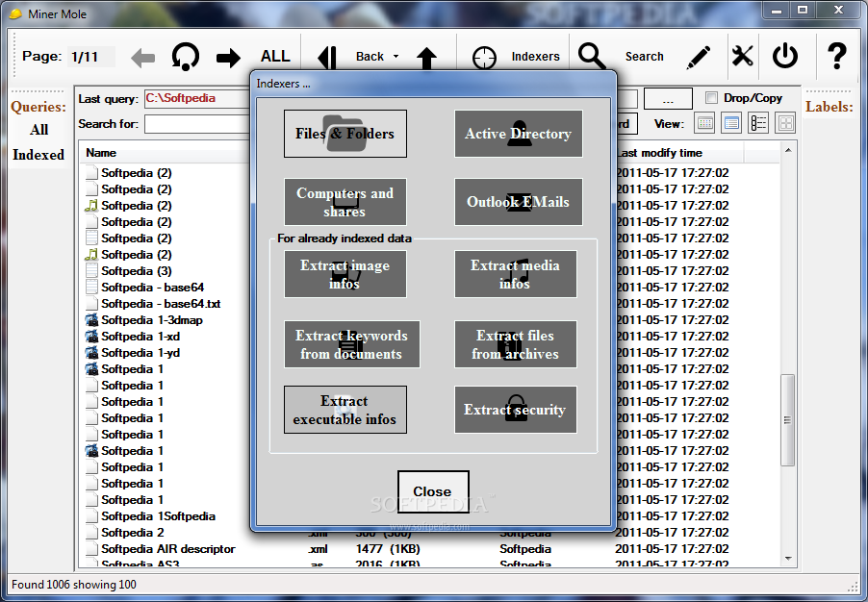
Task: Click the Search toolbar label
Action: click(645, 57)
